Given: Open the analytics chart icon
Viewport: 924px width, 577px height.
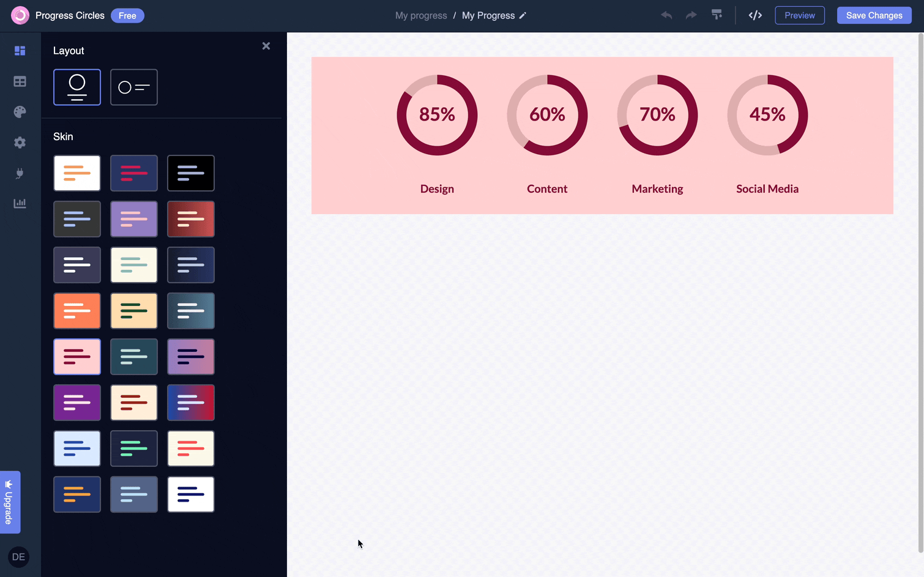Looking at the screenshot, I should (x=20, y=203).
